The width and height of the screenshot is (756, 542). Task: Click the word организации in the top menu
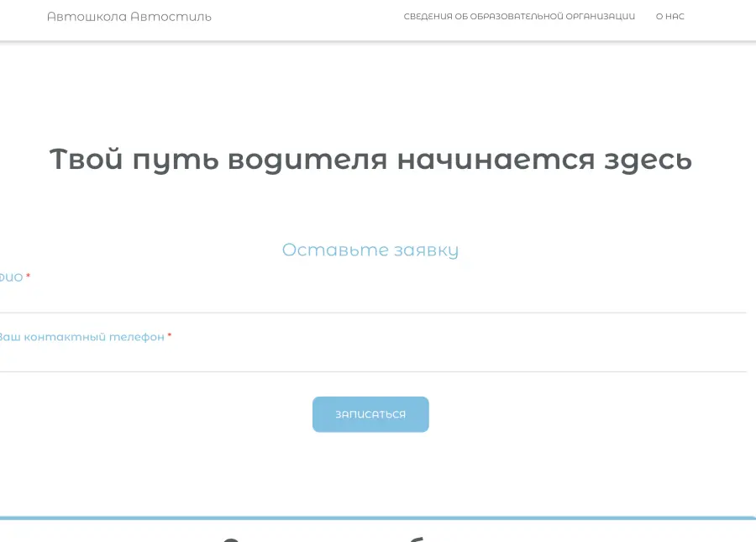pyautogui.click(x=600, y=17)
